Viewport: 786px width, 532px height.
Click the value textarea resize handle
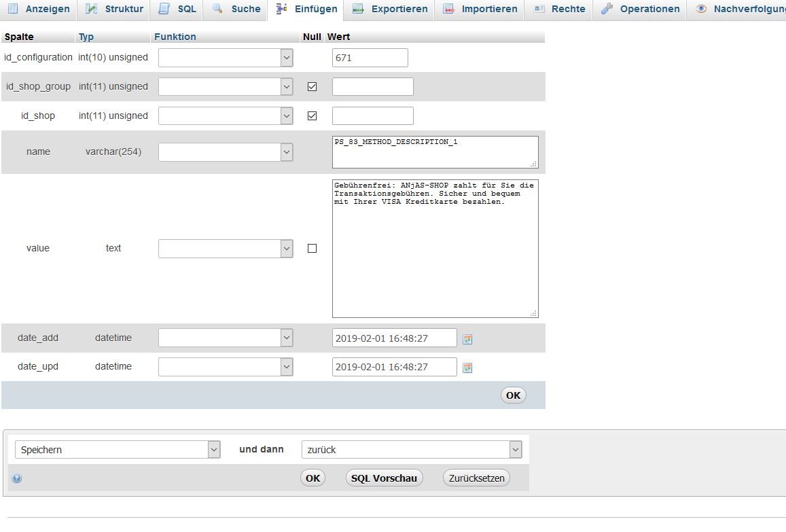coord(534,313)
